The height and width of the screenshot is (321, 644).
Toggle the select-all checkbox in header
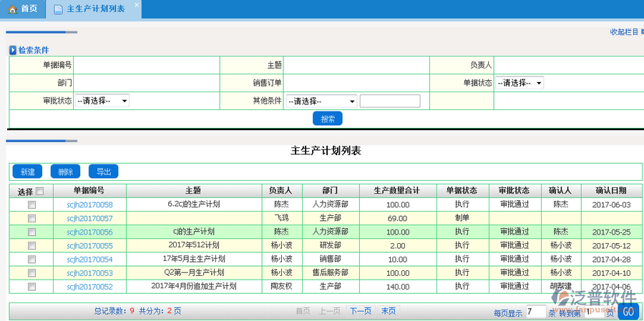click(x=40, y=191)
